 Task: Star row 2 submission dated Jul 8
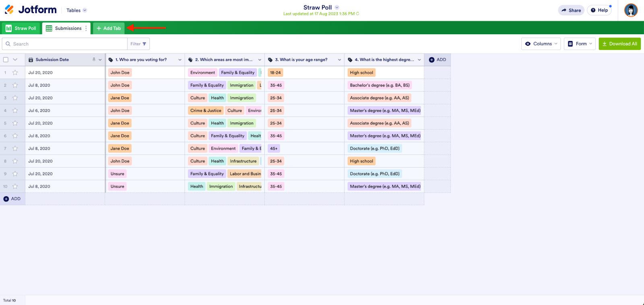pos(15,85)
